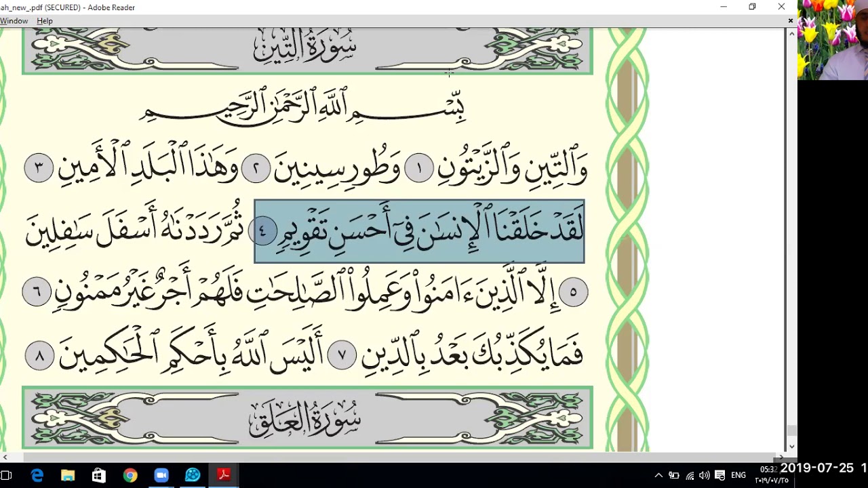Click the verse number 1 marker
868x488 pixels.
[x=419, y=168]
